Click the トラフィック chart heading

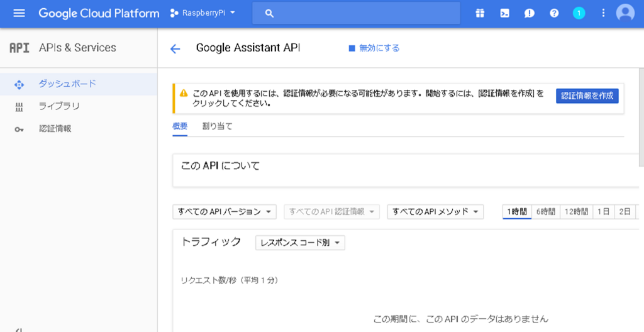point(211,241)
